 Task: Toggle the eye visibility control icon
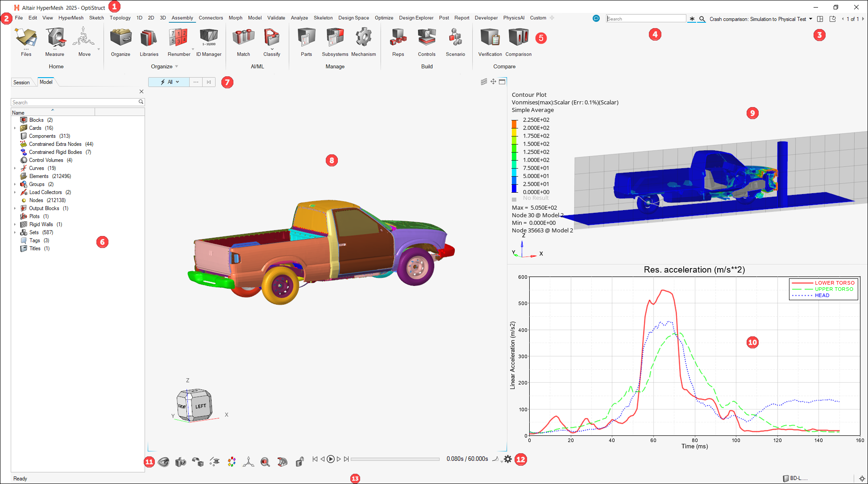pos(163,462)
